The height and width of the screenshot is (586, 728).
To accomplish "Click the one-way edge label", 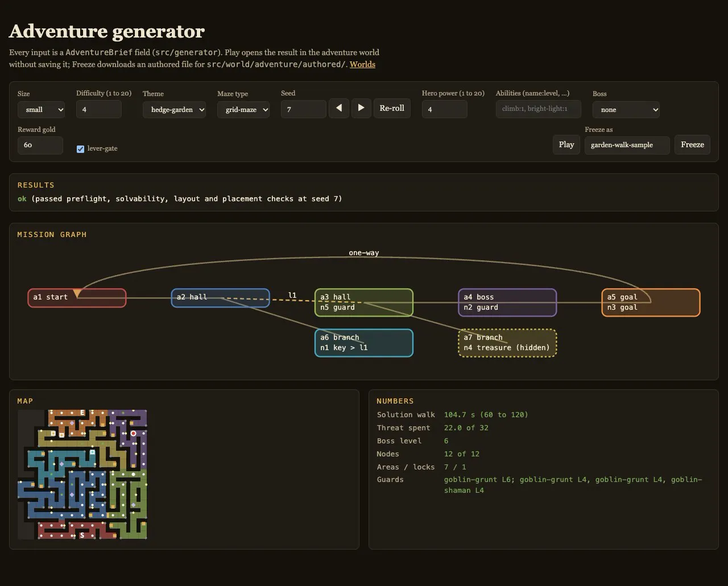I will [364, 253].
